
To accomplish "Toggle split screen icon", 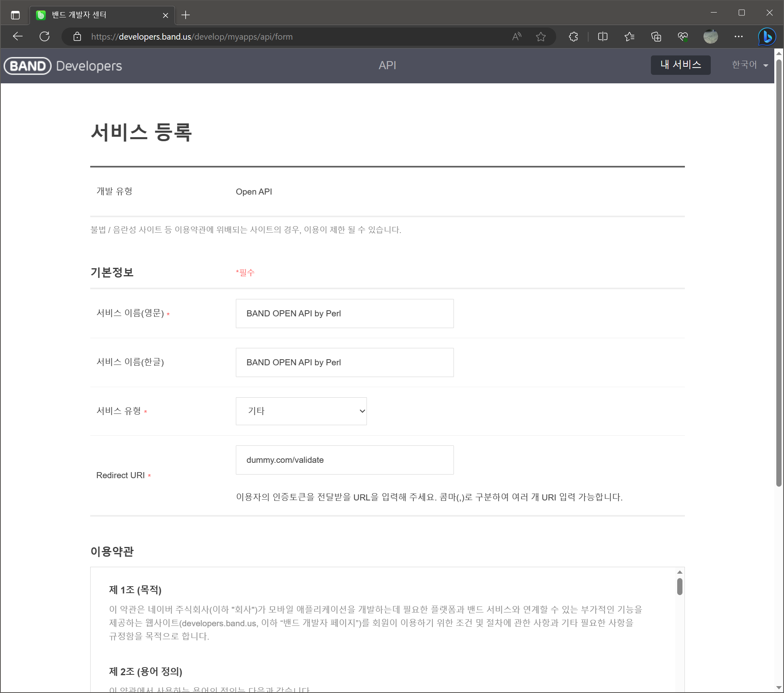I will coord(603,37).
